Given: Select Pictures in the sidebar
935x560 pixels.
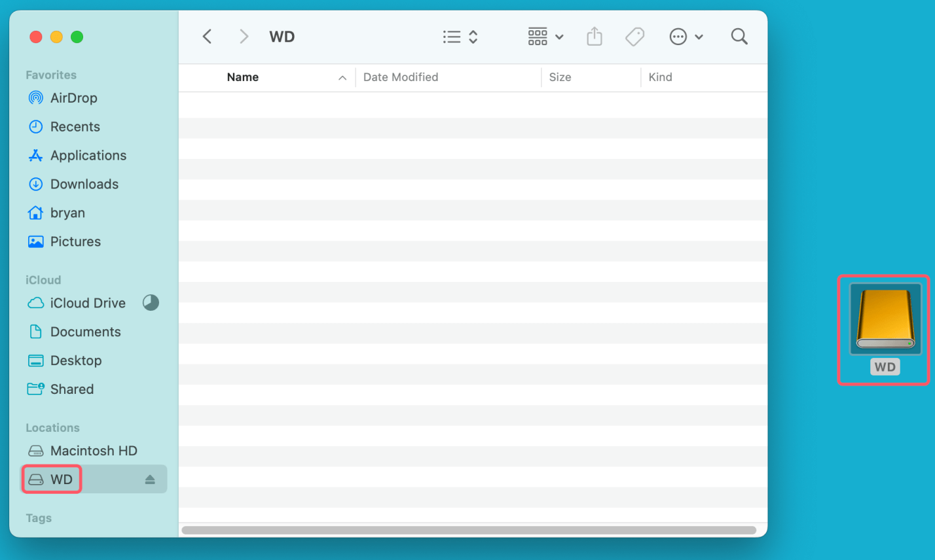Looking at the screenshot, I should click(x=73, y=241).
